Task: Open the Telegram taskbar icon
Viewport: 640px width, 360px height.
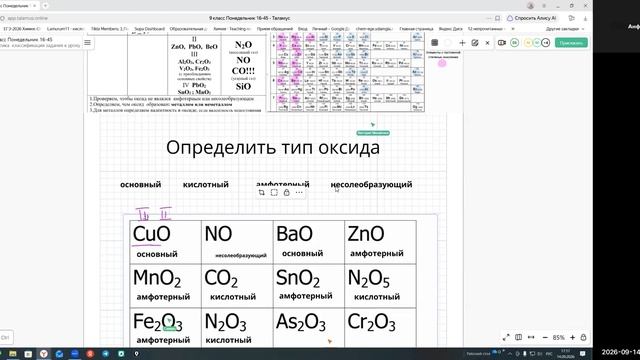Action: pyautogui.click(x=106, y=354)
